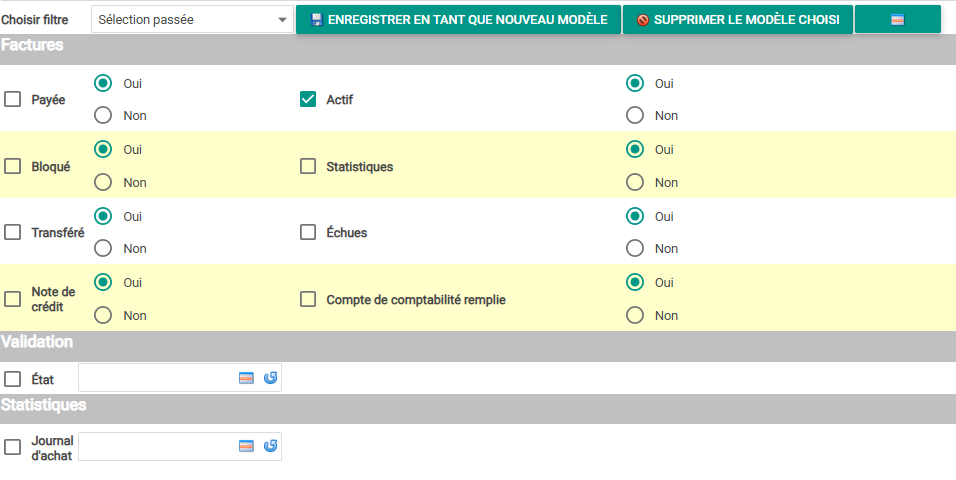This screenshot has height=480, width=956.
Task: Click Supprimer le modèle choisi button
Action: [x=738, y=20]
